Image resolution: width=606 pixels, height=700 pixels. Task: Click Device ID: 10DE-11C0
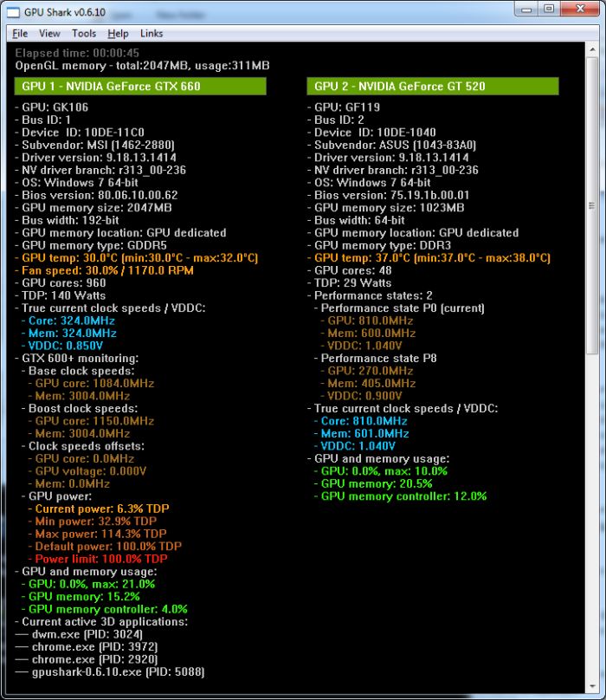point(80,133)
